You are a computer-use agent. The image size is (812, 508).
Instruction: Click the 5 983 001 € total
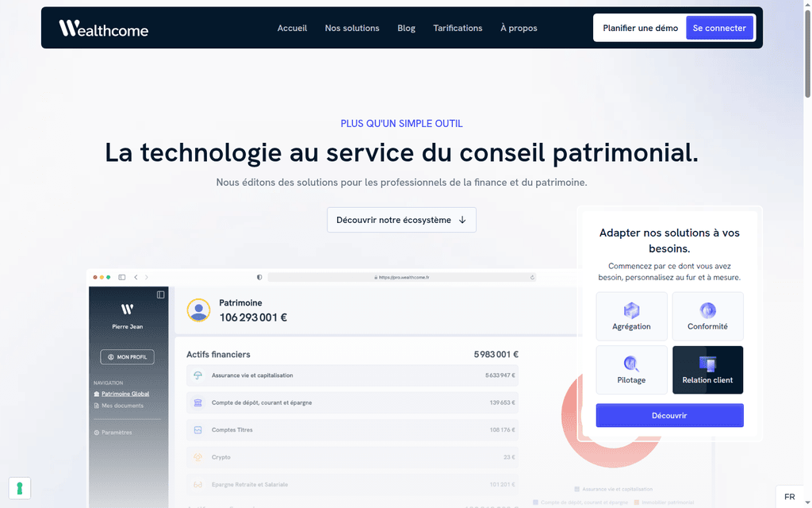496,355
